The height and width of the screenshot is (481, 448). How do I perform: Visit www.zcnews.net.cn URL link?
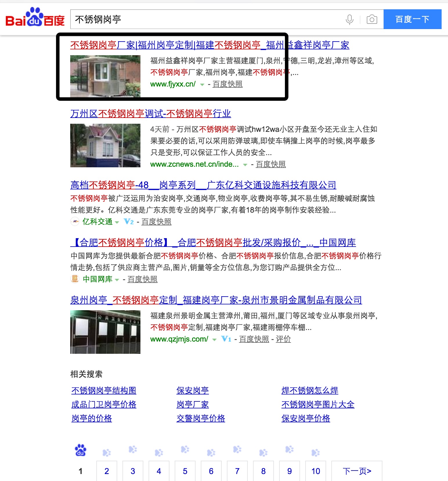194,164
